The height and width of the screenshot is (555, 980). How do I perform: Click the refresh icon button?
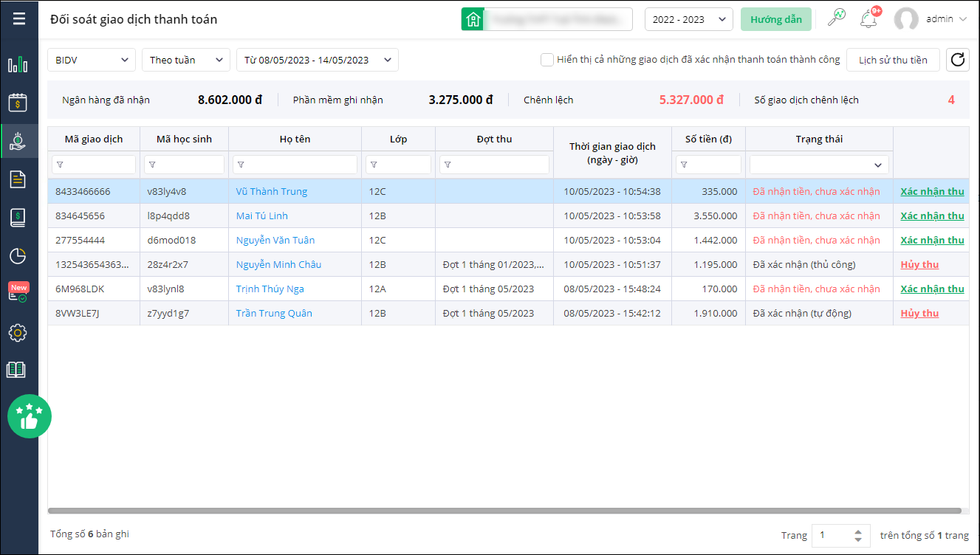[x=958, y=60]
